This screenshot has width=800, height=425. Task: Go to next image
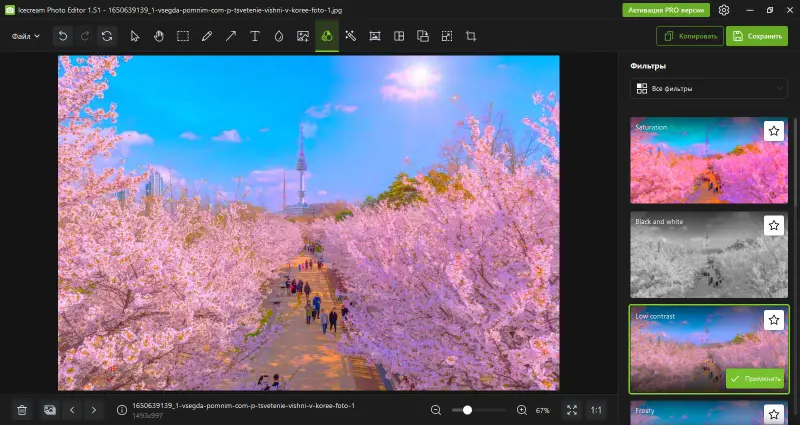coord(94,410)
